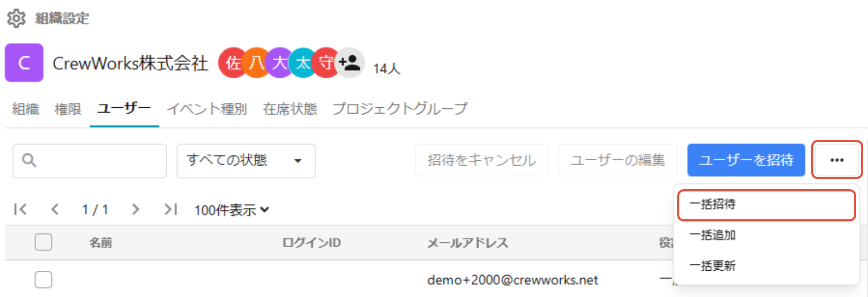Open the 太 user avatar

click(x=303, y=63)
